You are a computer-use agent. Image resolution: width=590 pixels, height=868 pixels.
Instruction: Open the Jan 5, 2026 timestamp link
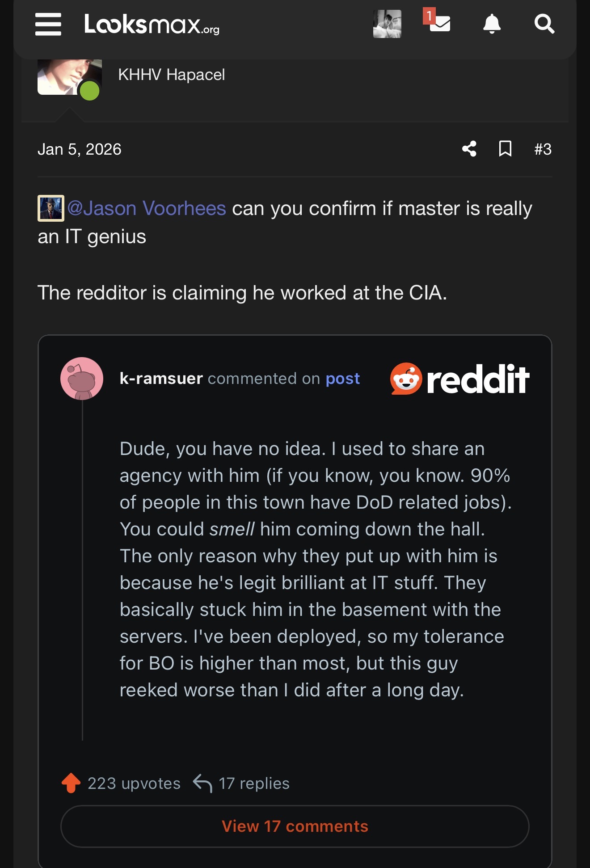[x=80, y=149]
